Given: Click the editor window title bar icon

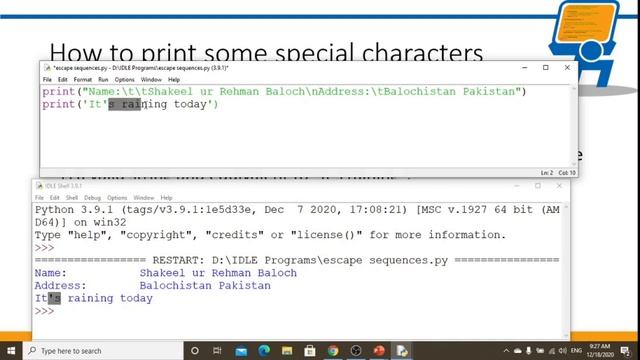Looking at the screenshot, I should [47, 68].
